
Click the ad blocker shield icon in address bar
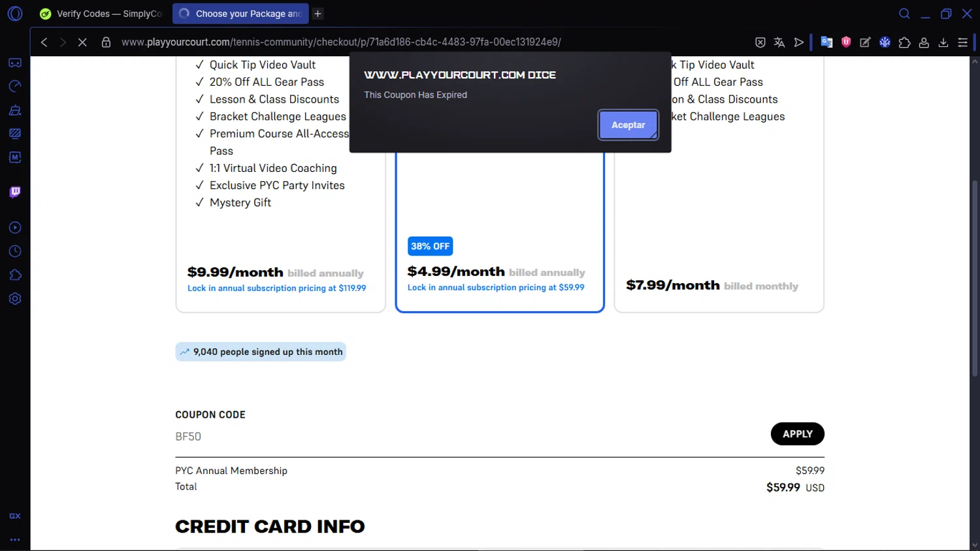tap(760, 42)
